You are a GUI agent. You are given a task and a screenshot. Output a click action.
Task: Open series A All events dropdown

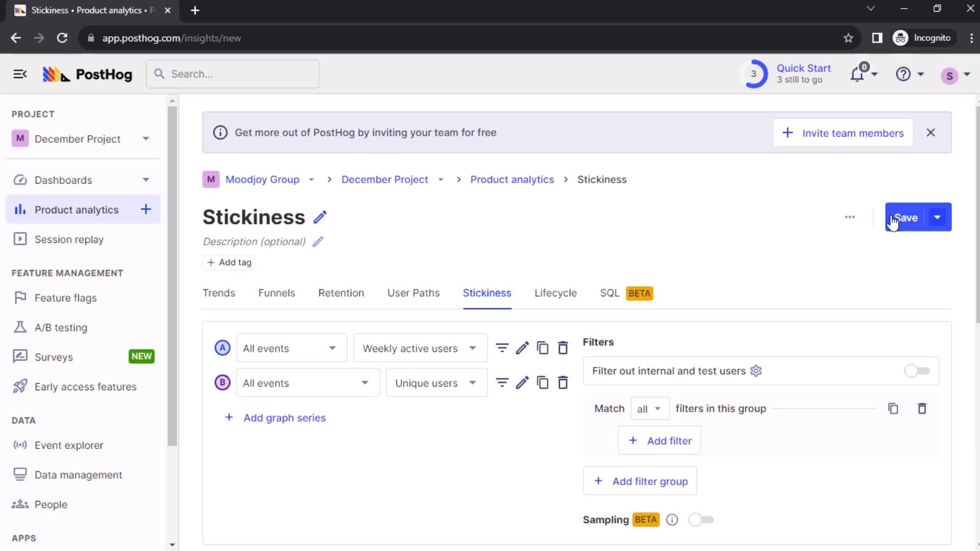291,348
